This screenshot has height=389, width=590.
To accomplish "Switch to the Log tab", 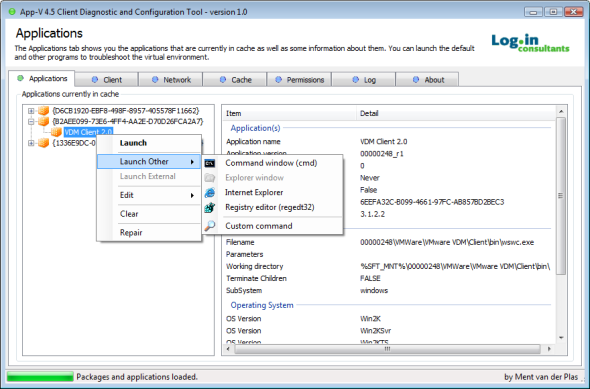I will (x=363, y=80).
